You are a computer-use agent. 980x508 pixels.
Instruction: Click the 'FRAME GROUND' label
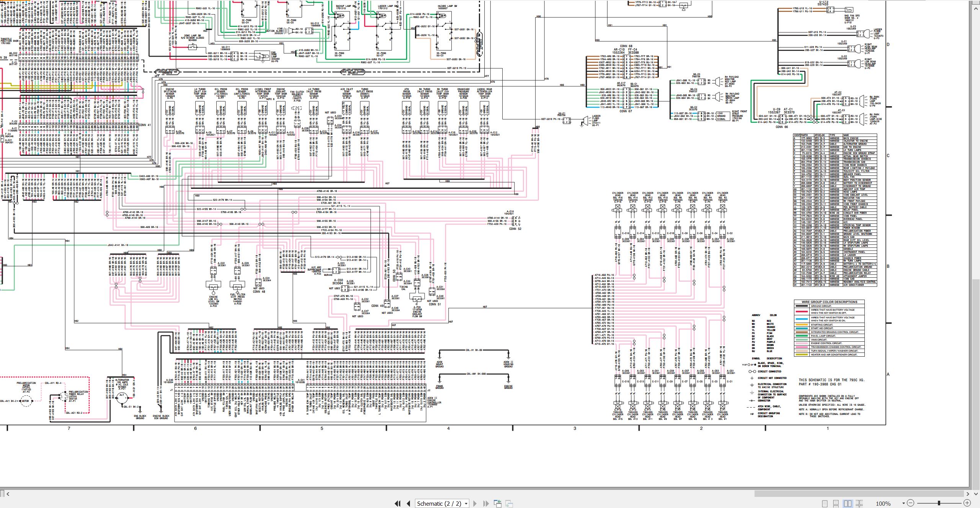point(439,387)
